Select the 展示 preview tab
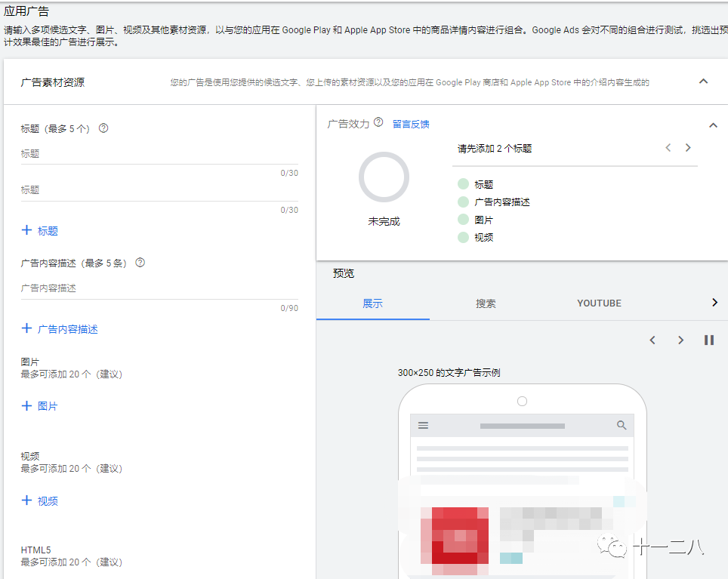728x579 pixels. (372, 303)
